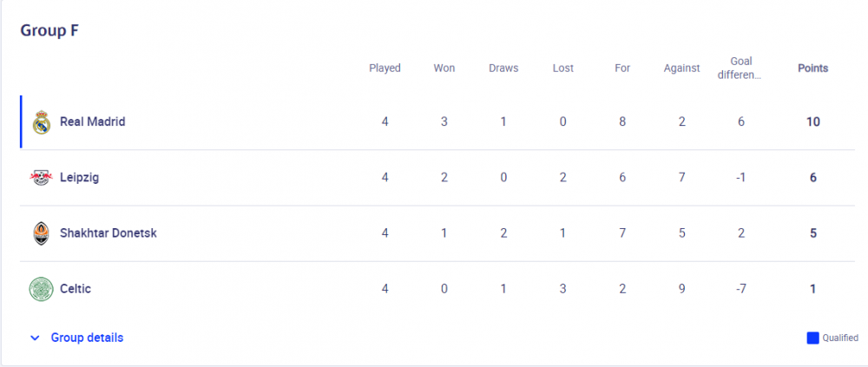Open the Real Madrid team name
The image size is (868, 367).
(93, 121)
